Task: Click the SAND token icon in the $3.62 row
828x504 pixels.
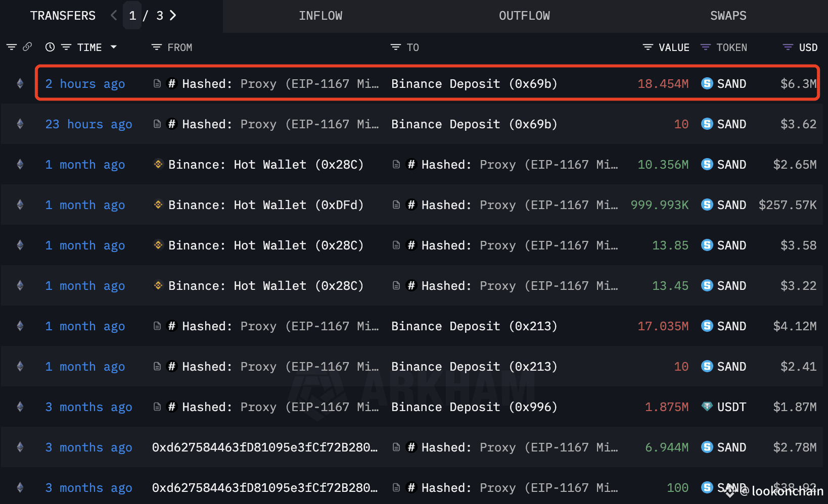Action: 707,124
